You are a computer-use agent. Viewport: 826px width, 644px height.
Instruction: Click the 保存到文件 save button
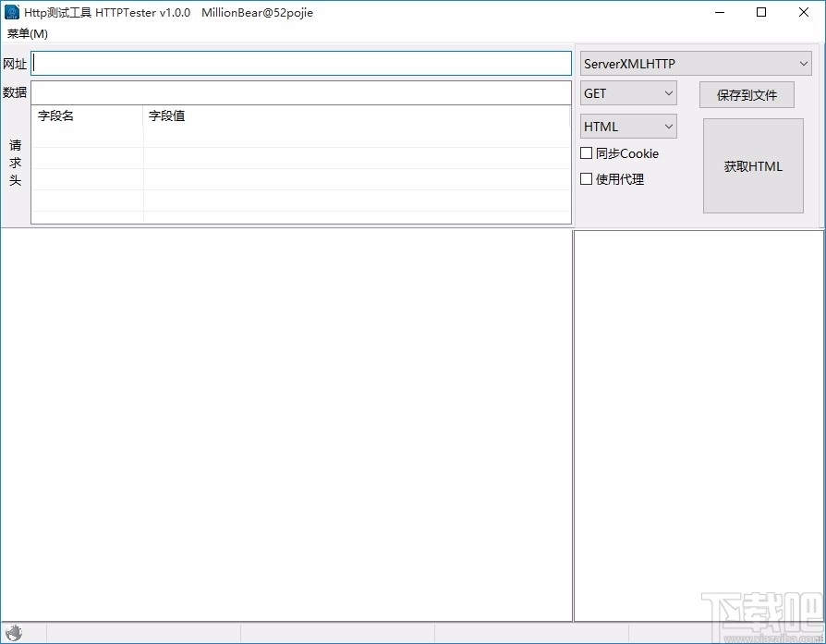(746, 94)
